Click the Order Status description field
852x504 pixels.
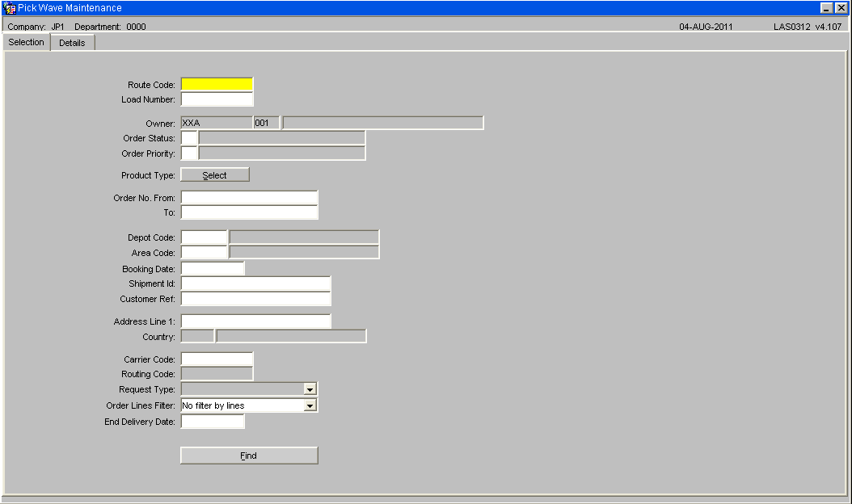[282, 138]
